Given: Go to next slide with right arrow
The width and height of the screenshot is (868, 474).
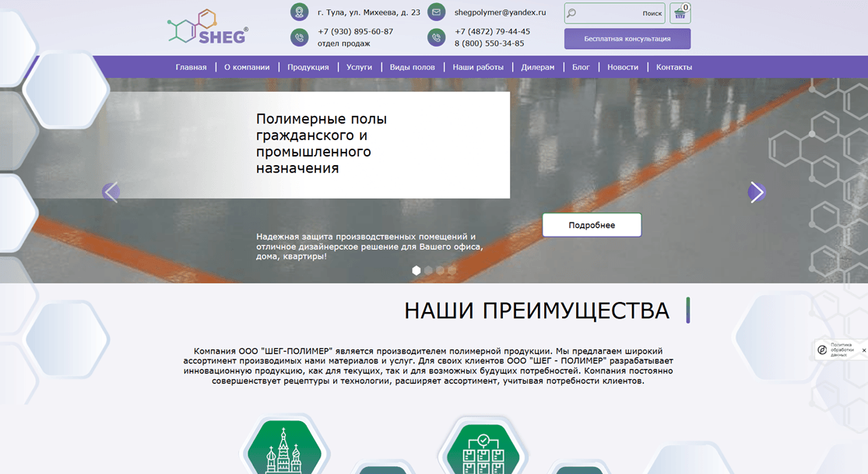Looking at the screenshot, I should click(x=757, y=192).
